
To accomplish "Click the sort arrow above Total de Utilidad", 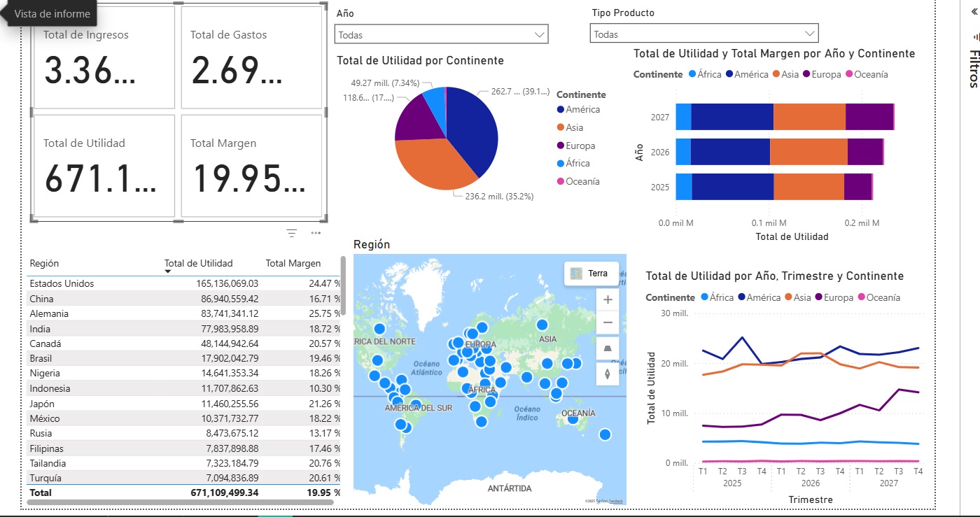I will click(168, 271).
